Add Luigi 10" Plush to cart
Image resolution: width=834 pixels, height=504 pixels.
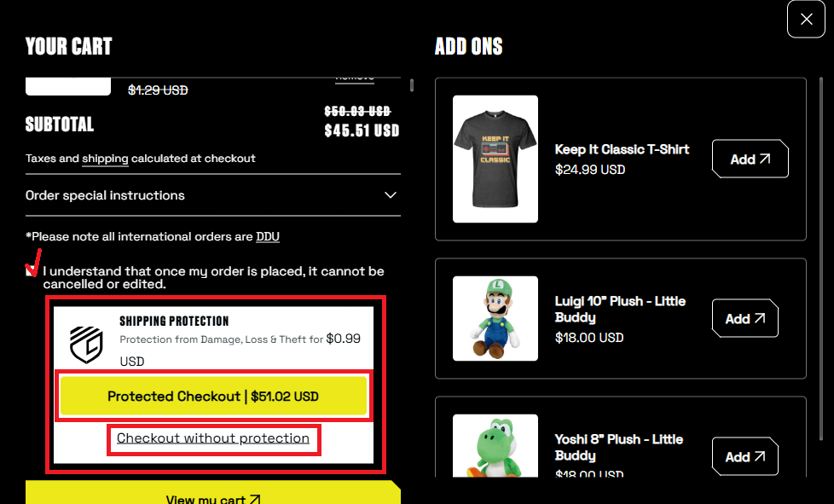[744, 318]
